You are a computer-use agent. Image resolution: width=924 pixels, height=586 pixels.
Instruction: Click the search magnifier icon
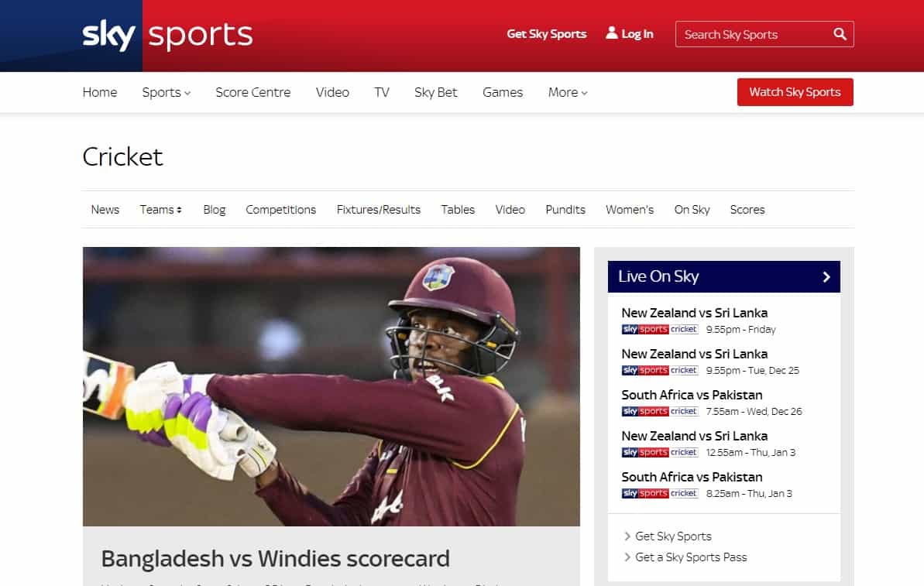pos(840,34)
